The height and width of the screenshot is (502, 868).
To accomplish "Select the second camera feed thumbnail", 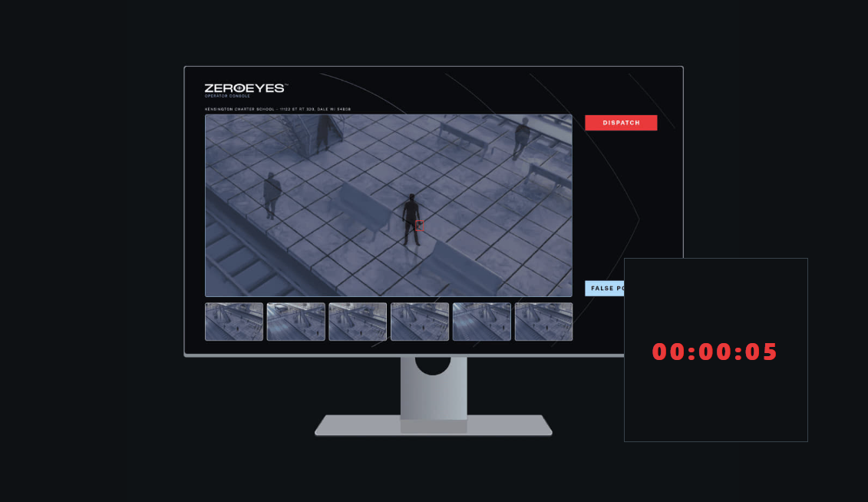I will pos(295,321).
